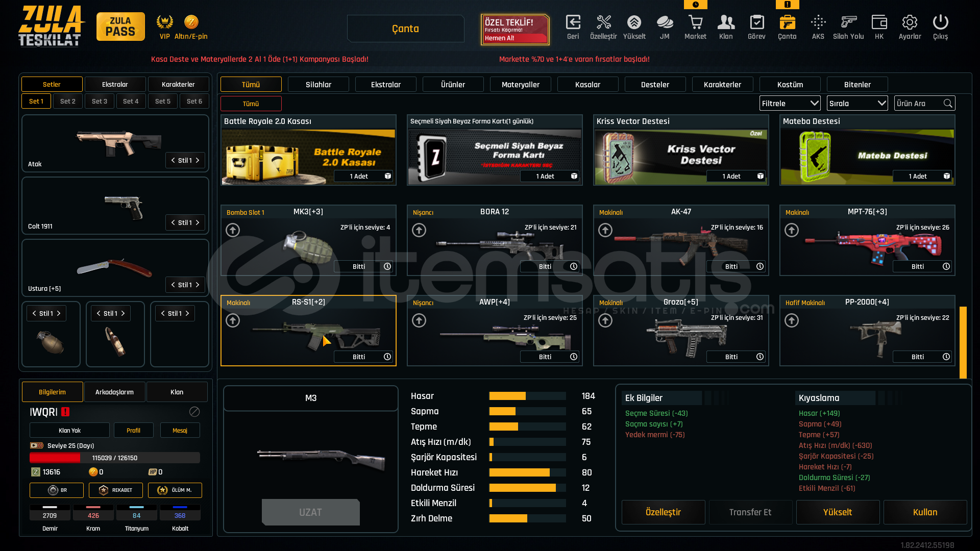
Task: Toggle the block icon beside player name
Action: point(194,412)
